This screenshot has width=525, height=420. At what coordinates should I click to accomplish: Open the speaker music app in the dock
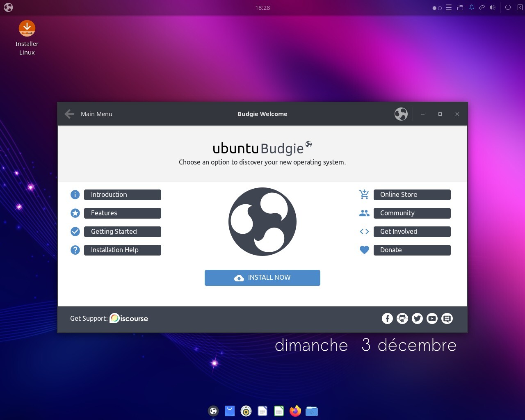(246, 411)
